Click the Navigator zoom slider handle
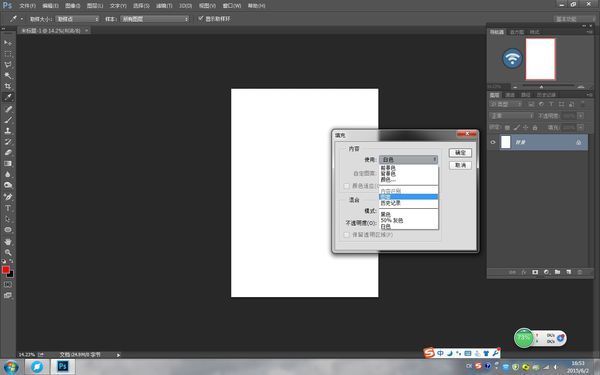 pos(541,87)
